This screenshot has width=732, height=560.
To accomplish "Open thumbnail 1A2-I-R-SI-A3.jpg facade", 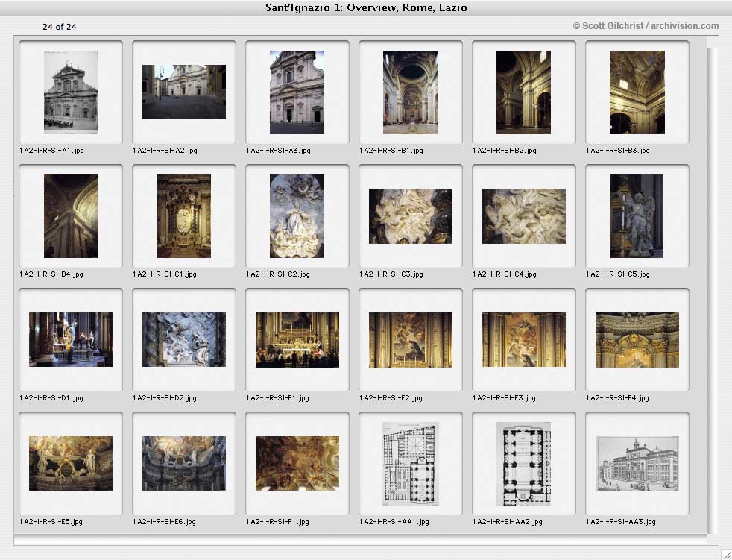I will click(297, 92).
